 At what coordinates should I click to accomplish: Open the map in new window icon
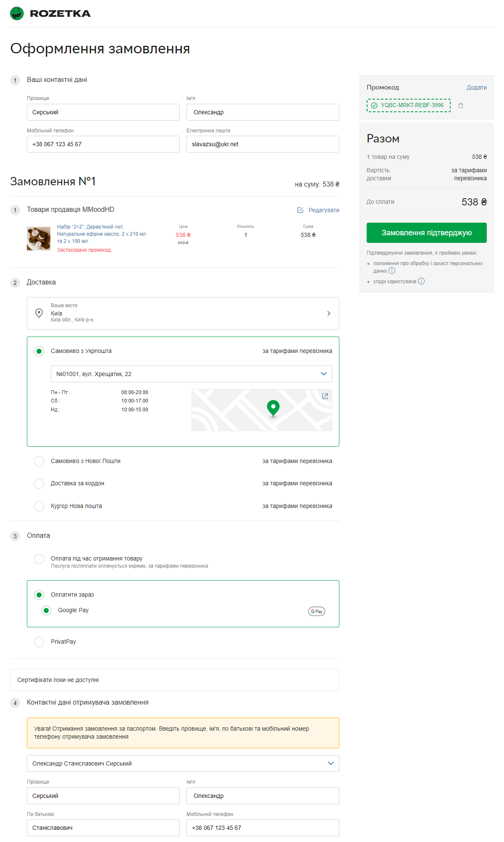click(325, 396)
